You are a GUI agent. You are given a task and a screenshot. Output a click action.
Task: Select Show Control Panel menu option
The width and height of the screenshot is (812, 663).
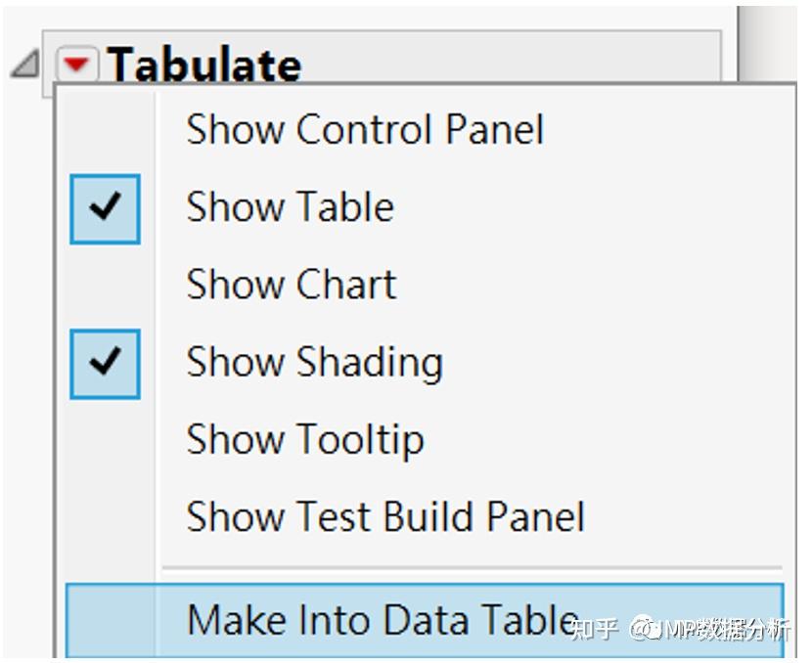pyautogui.click(x=364, y=129)
